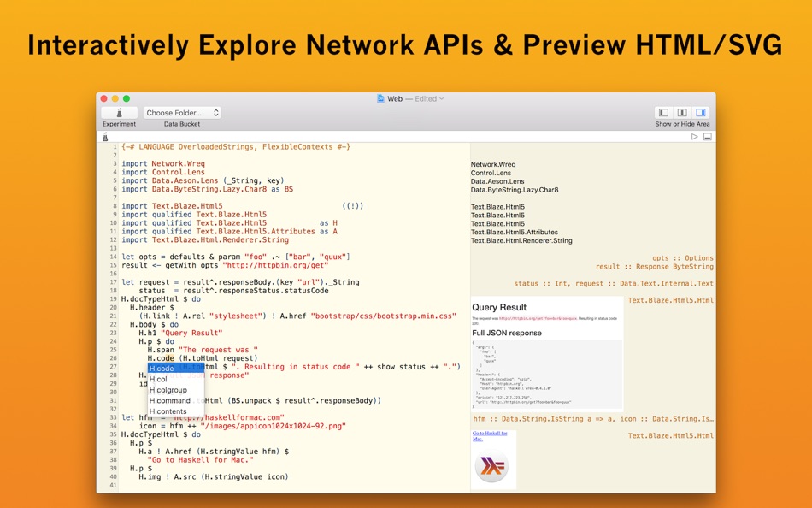Image resolution: width=812 pixels, height=508 pixels.
Task: Click the Experiment flask toolbar button
Action: click(x=119, y=113)
